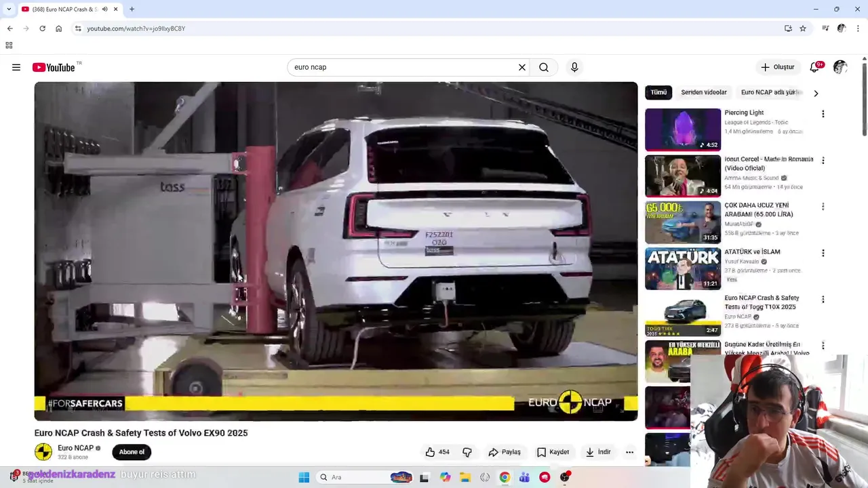Open the YouTube hamburger guide menu
868x488 pixels.
pos(16,67)
